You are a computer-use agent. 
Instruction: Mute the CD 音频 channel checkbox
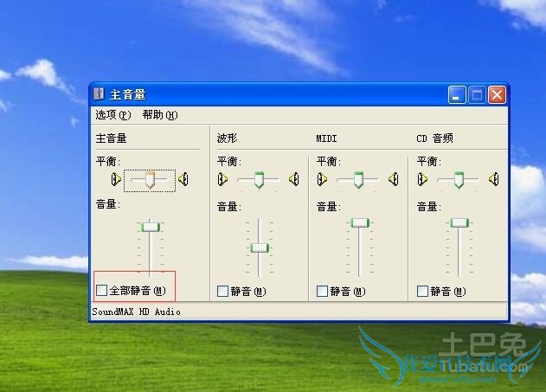[422, 291]
